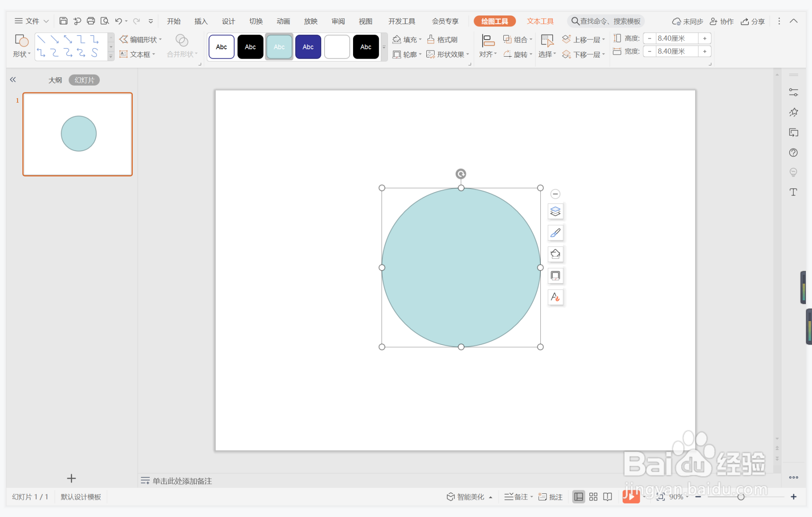Click the 分享 share button
The height and width of the screenshot is (517, 812).
coord(753,21)
